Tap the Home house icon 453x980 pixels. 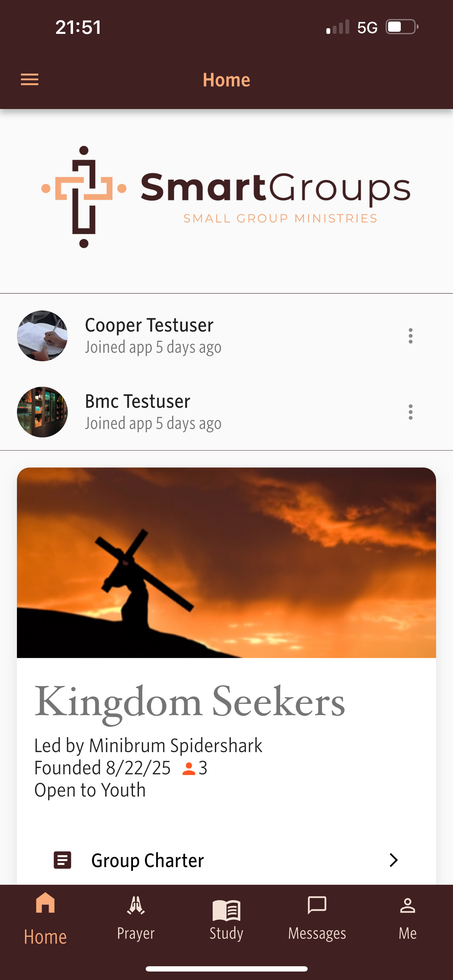pyautogui.click(x=45, y=903)
